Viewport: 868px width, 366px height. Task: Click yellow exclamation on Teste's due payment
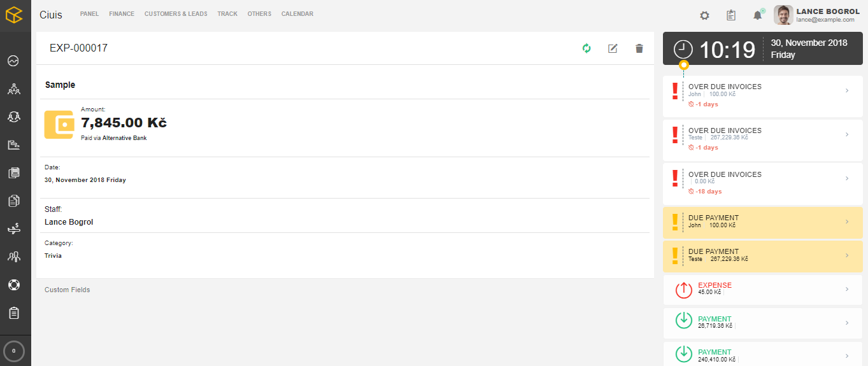[x=675, y=256]
